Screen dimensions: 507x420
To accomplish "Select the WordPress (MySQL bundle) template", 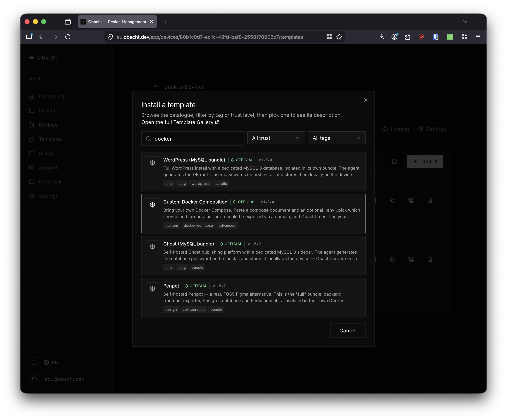I will point(253,171).
